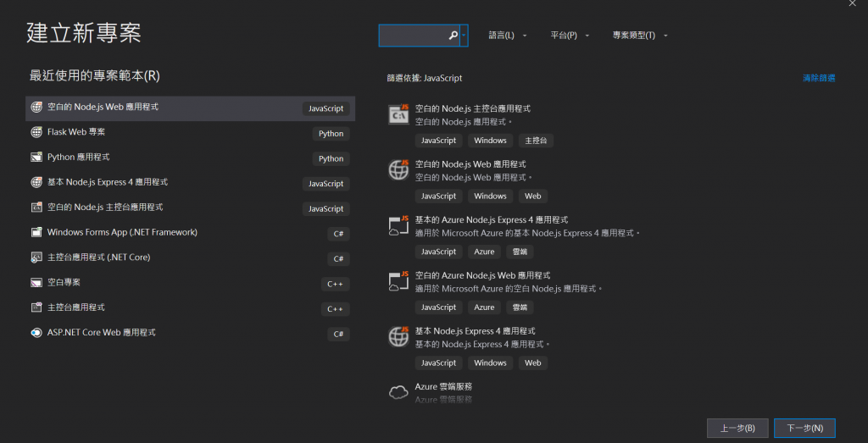Screen dimensions: 868x443
Task: Click recent 空白的 Node.js 主控台應用程式 console icon
Action: pyautogui.click(x=36, y=208)
